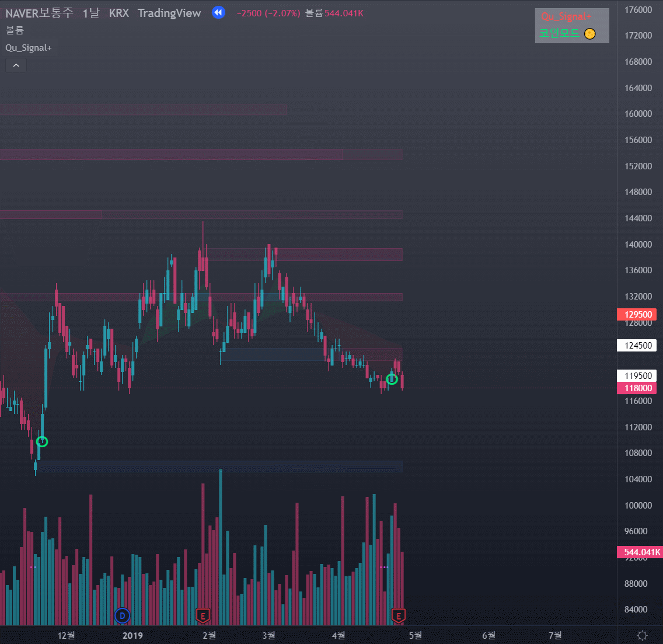The height and width of the screenshot is (644, 663).
Task: Click the 129500 red price label
Action: pos(637,314)
